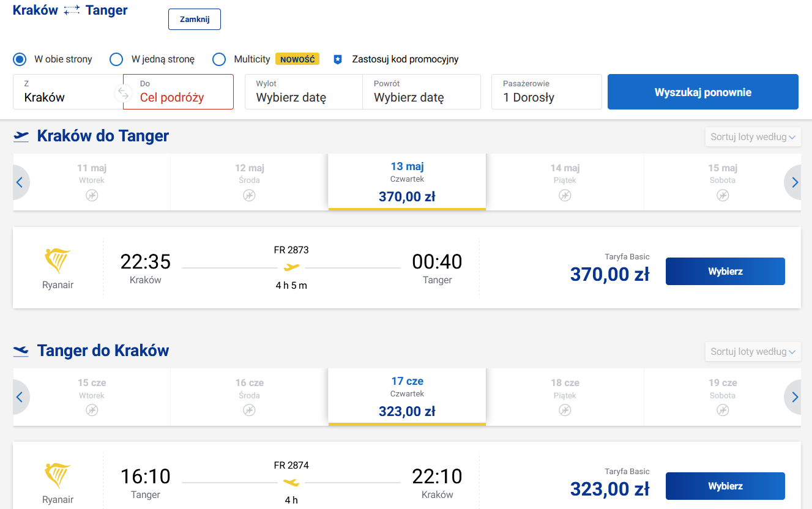Click the no-flight icon under 11 maj

pyautogui.click(x=92, y=196)
